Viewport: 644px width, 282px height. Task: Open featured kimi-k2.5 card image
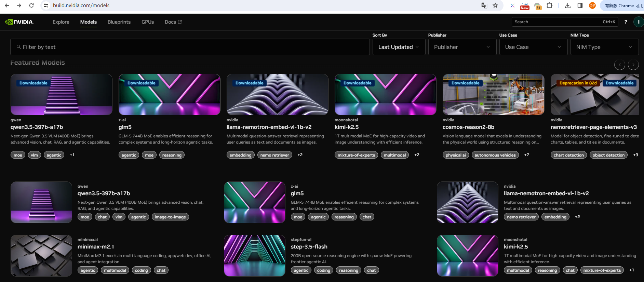click(386, 95)
